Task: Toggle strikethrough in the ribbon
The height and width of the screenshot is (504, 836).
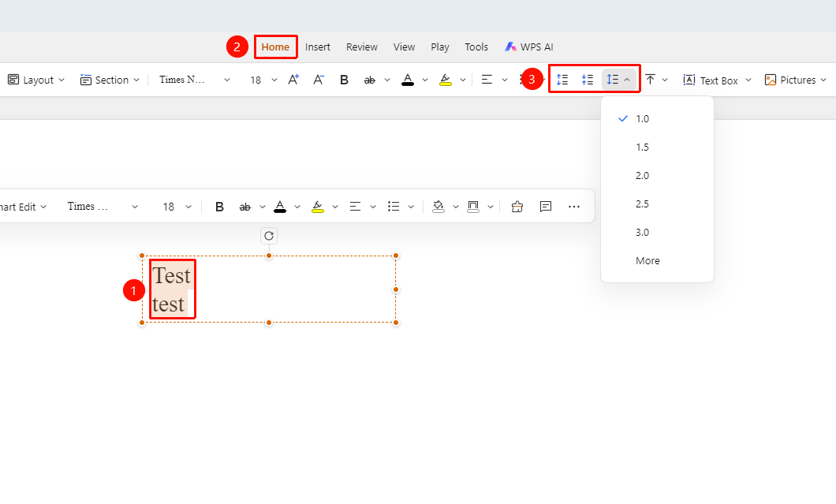Action: (369, 80)
